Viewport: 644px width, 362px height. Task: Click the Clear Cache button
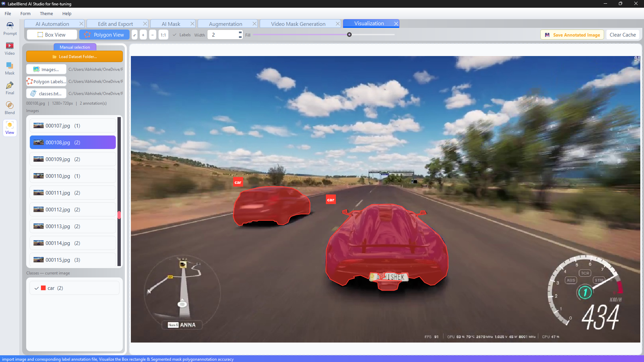(623, 35)
